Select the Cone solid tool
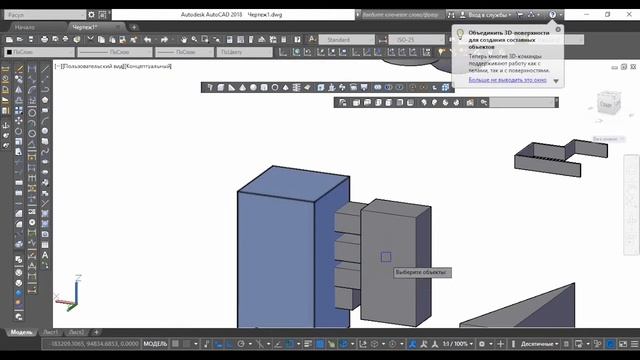 coord(242,87)
